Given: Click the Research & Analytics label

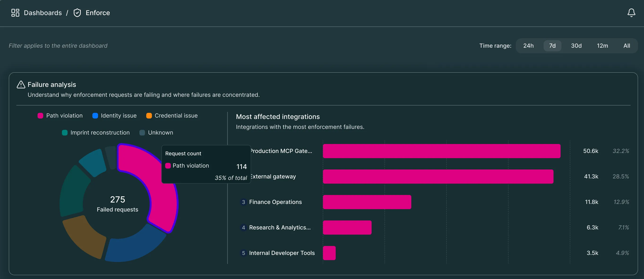Looking at the screenshot, I should tap(280, 227).
